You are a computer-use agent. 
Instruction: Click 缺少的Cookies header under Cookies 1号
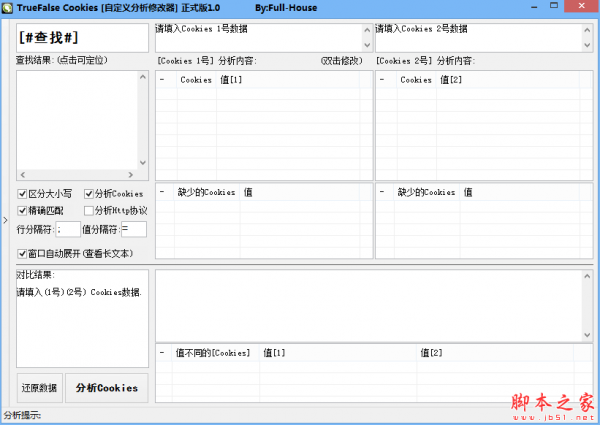tap(207, 192)
